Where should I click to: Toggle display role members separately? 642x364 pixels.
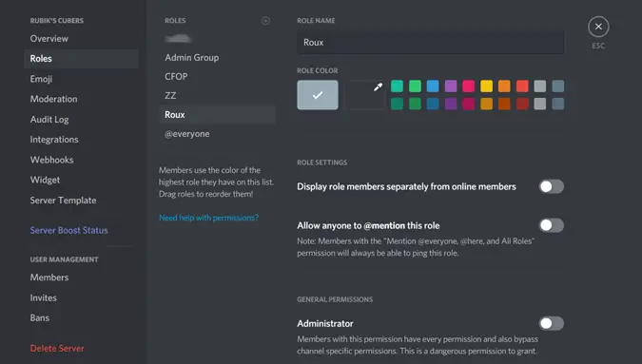(551, 186)
